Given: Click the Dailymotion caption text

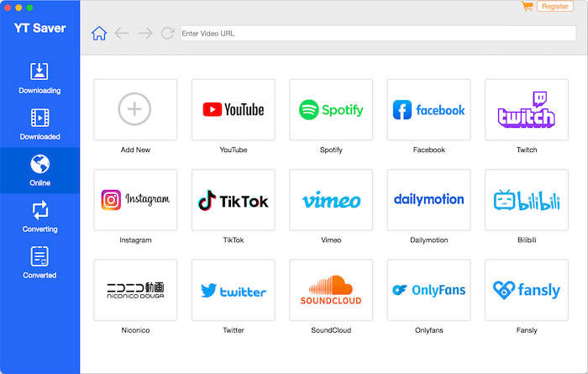Looking at the screenshot, I should [x=429, y=240].
